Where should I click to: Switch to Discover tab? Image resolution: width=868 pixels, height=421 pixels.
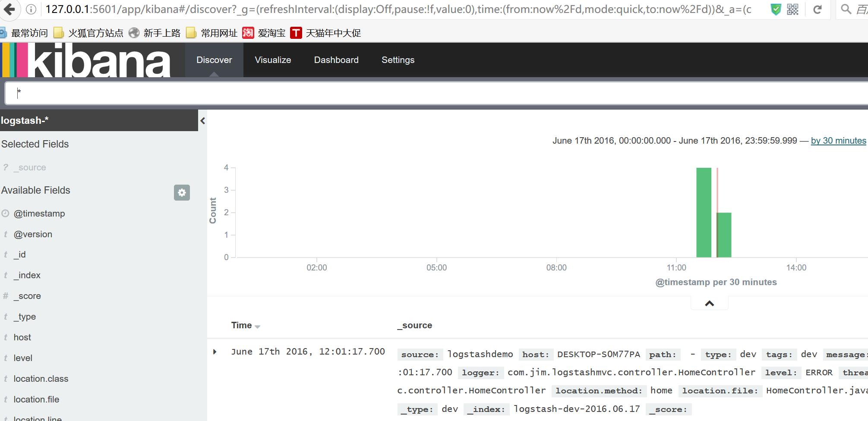(x=214, y=60)
